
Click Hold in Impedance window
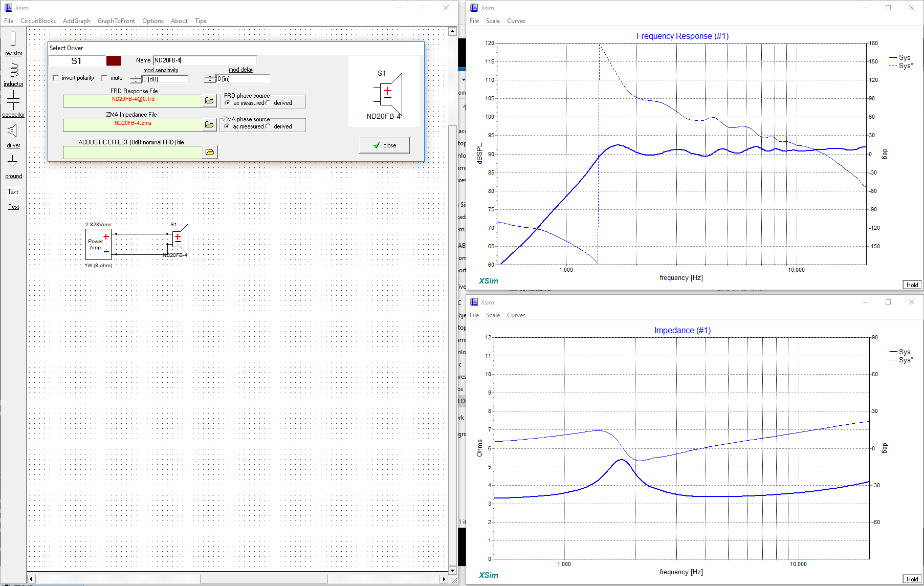[x=912, y=579]
